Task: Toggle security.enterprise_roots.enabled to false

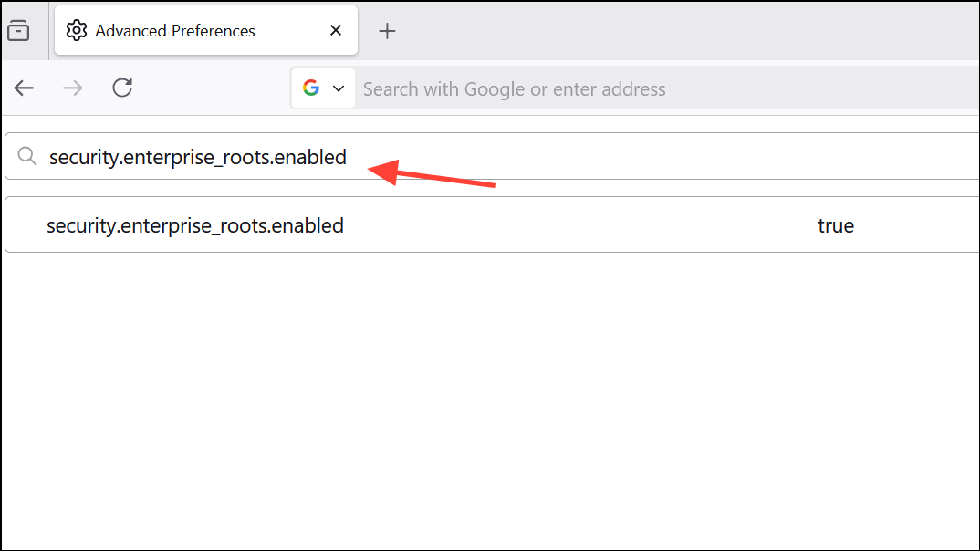Action: (836, 224)
